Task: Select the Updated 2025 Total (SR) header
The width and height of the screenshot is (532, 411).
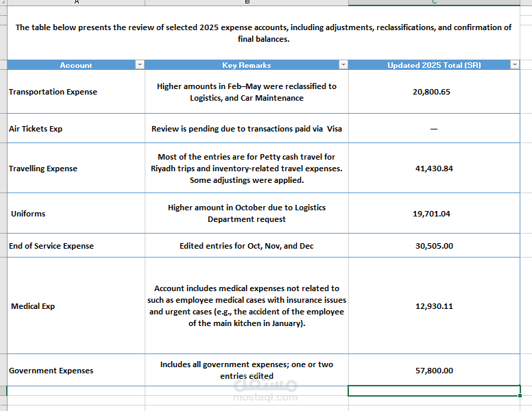Action: click(x=434, y=65)
